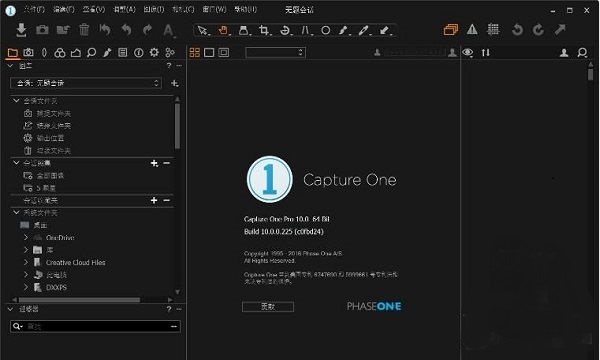Collapse the session albums section chevron
Screen dimensions: 600x360
tap(16, 163)
